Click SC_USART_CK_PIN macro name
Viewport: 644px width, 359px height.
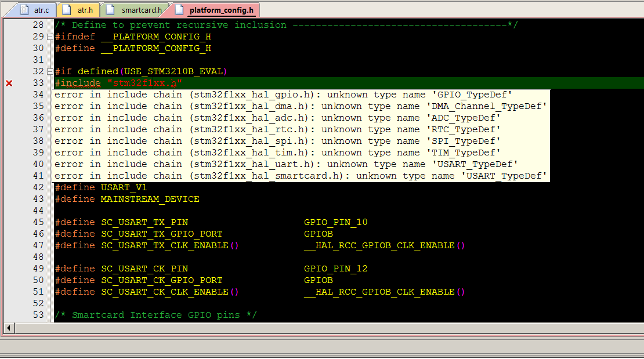[x=144, y=269]
